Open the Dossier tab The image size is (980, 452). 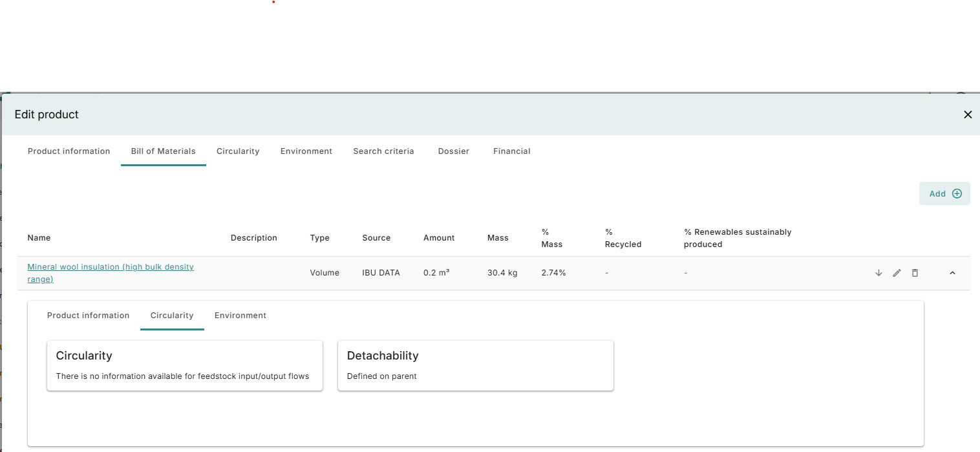coord(454,151)
